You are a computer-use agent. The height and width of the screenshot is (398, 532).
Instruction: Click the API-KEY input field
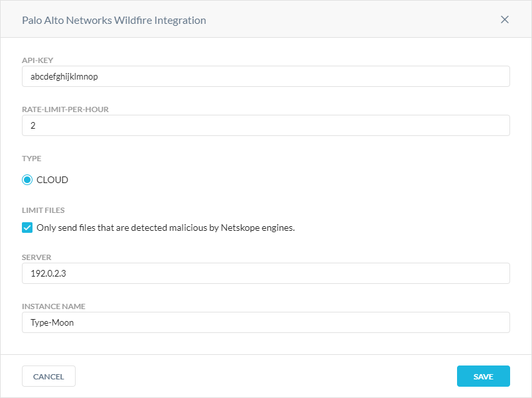coord(265,76)
